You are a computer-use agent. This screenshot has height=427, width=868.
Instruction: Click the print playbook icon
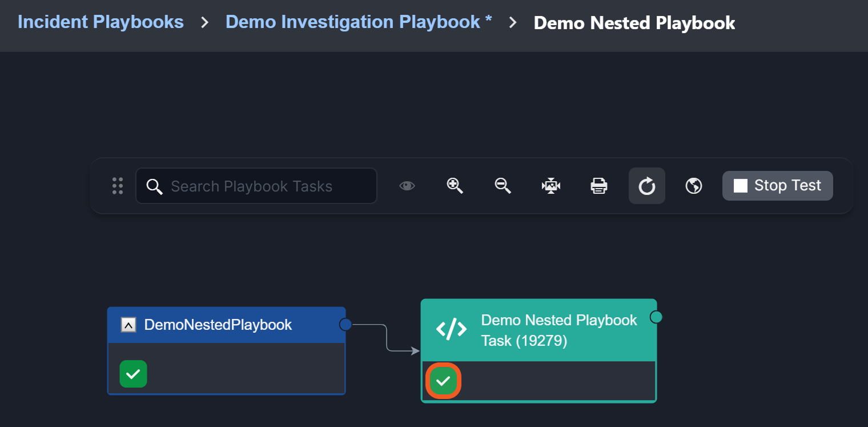pyautogui.click(x=598, y=186)
